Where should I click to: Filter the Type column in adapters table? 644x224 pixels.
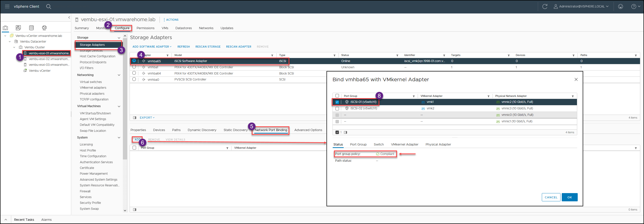point(334,55)
